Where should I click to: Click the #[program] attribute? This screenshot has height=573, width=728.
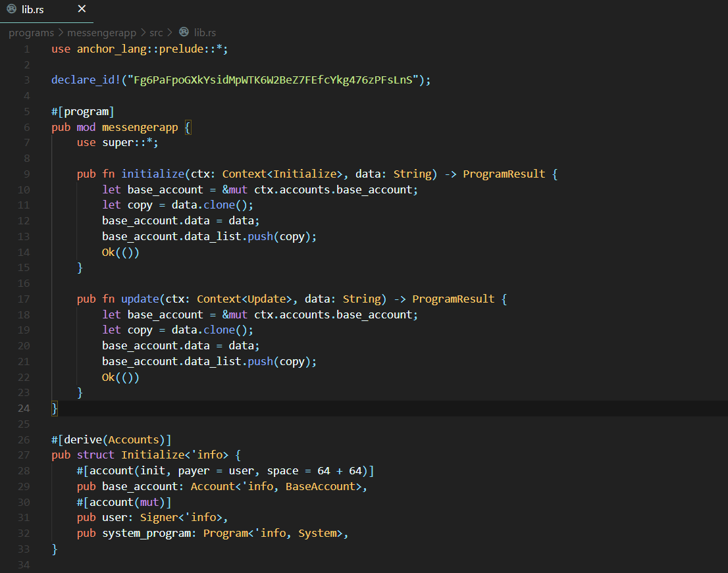pyautogui.click(x=83, y=111)
